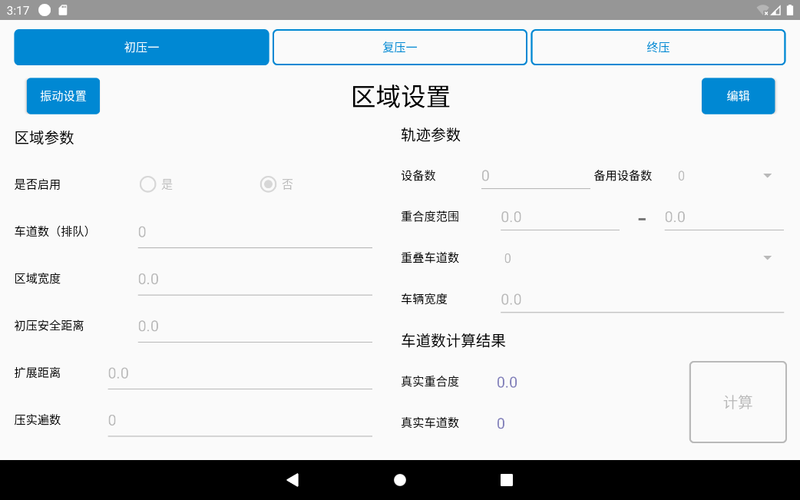This screenshot has width=800, height=500.
Task: Click the SD card status bar icon
Action: click(63, 10)
